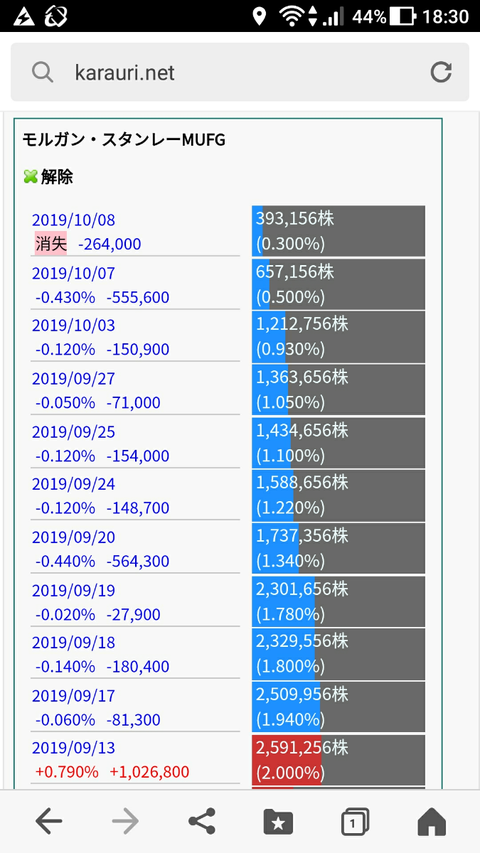Viewport: 480px width, 853px height.
Task: Select the モルガン・スタンレーMUFG heading
Action: click(124, 140)
